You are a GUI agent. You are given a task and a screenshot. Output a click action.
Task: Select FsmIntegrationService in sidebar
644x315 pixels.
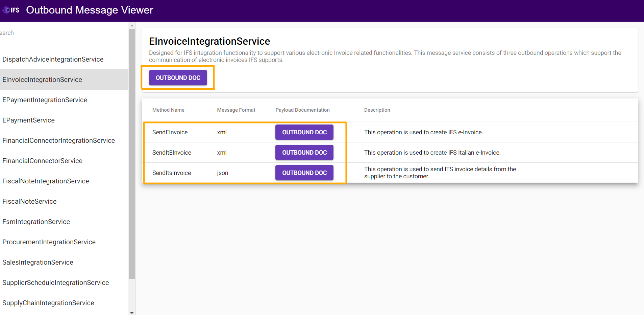click(x=36, y=222)
